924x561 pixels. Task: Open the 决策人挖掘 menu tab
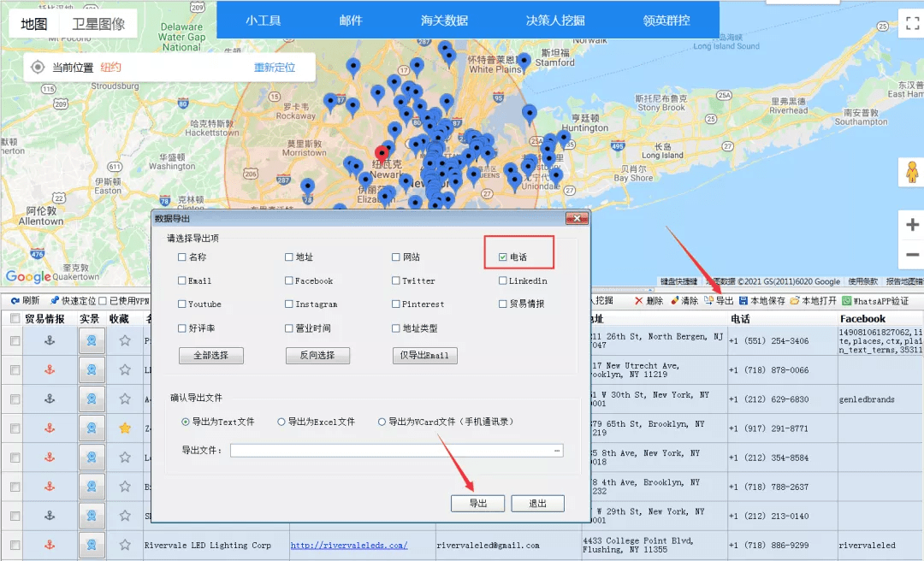click(x=555, y=21)
